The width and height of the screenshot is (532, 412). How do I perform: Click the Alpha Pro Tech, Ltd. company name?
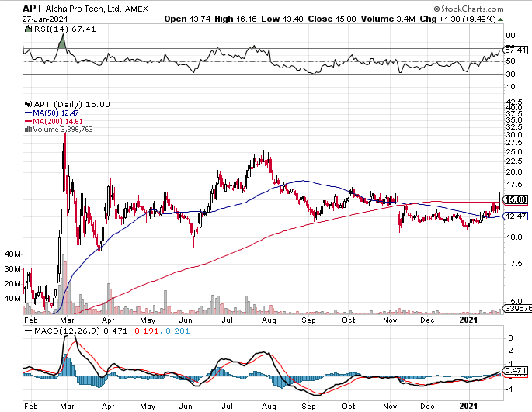pyautogui.click(x=83, y=9)
